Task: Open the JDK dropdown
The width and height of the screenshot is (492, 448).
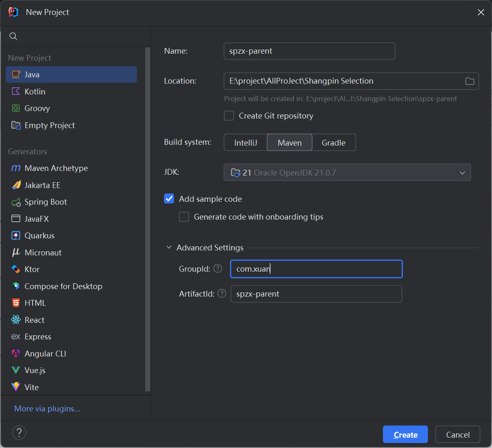Action: [347, 173]
